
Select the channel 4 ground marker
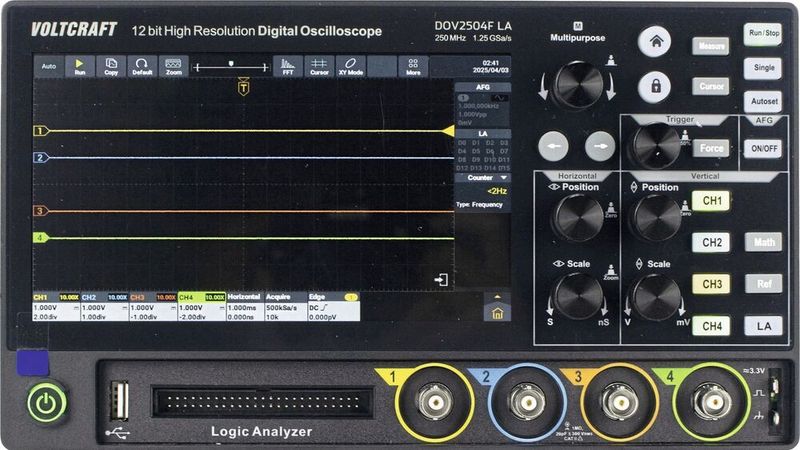[40, 238]
